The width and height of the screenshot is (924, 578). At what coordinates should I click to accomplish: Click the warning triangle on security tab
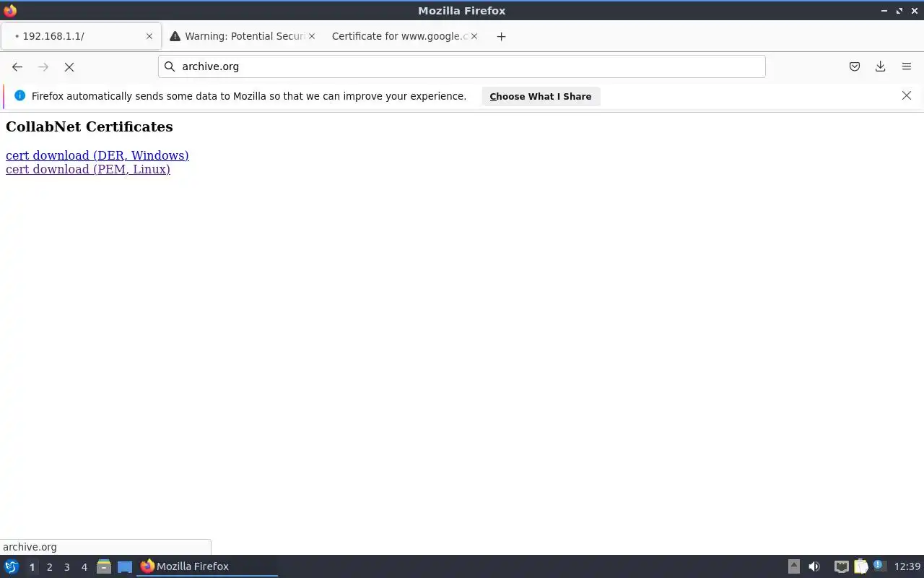click(x=175, y=36)
